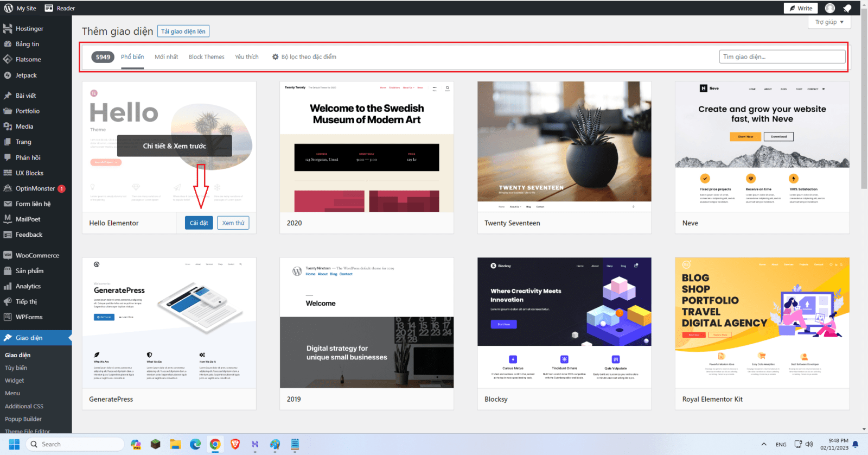
Task: Open the Neve theme thumbnail
Action: [762, 147]
